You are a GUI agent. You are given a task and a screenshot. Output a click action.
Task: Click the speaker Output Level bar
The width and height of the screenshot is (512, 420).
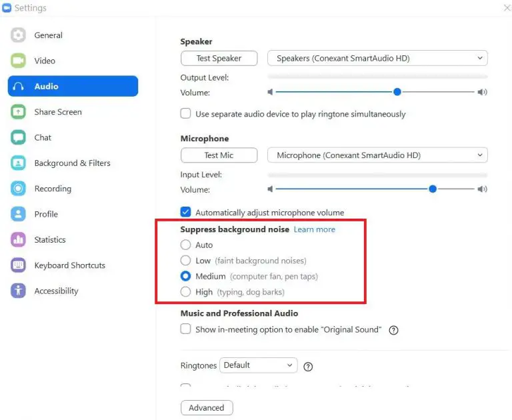click(x=377, y=77)
